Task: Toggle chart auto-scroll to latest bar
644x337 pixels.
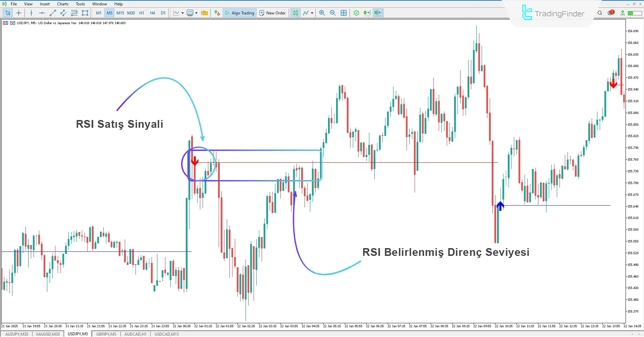Action: click(x=367, y=13)
